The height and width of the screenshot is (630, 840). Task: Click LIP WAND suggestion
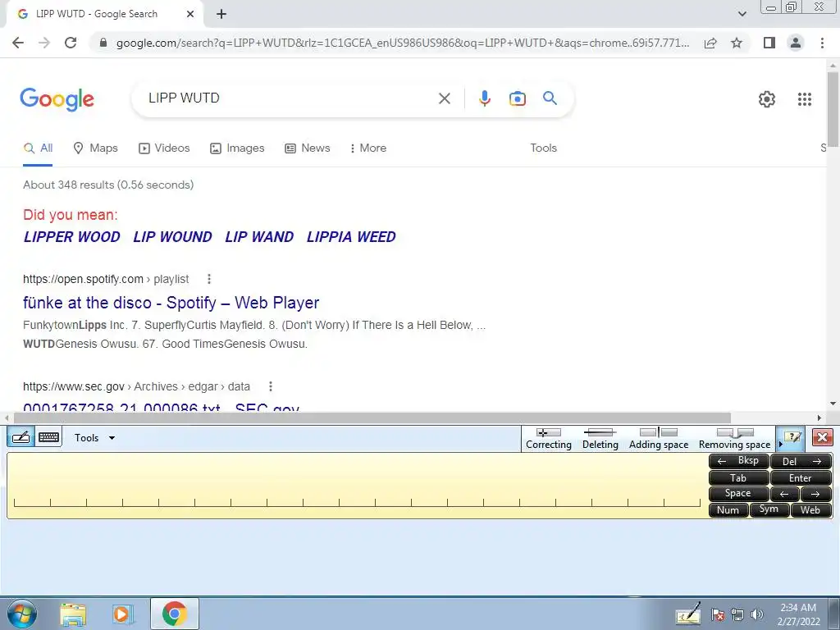click(x=259, y=237)
